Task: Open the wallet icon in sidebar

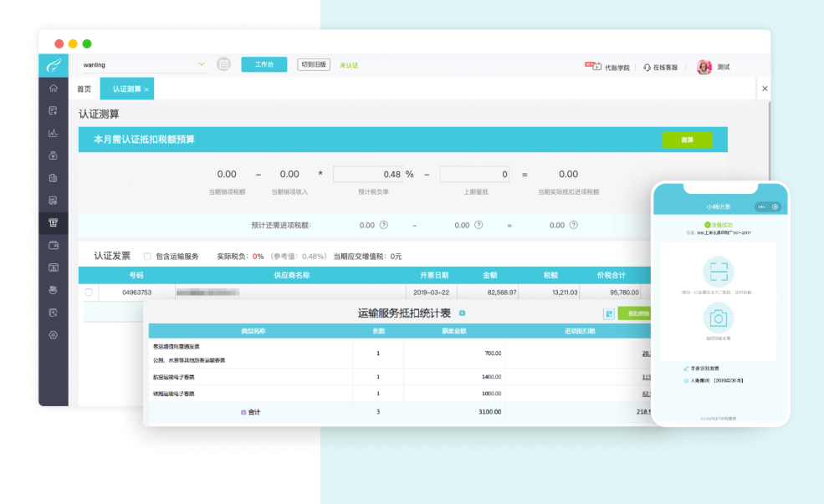Action: (x=54, y=245)
